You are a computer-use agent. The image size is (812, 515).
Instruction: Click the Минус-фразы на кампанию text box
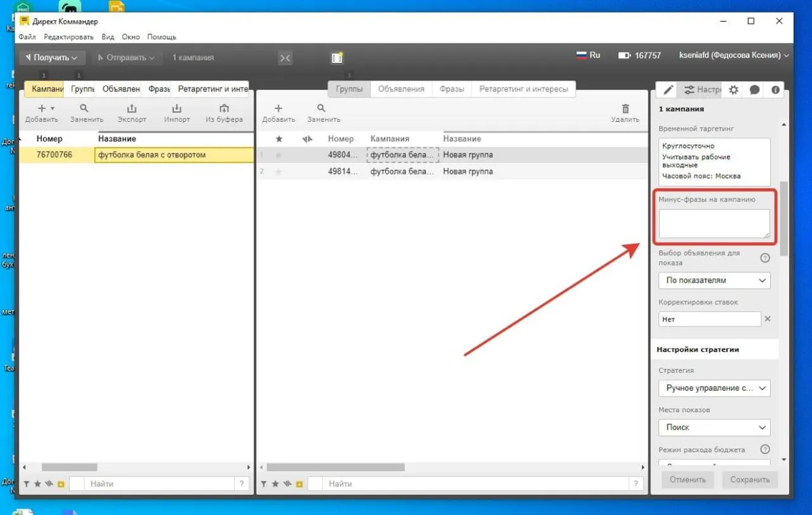pyautogui.click(x=714, y=223)
